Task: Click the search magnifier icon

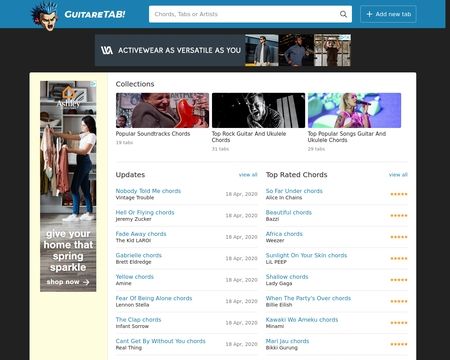Action: point(343,14)
